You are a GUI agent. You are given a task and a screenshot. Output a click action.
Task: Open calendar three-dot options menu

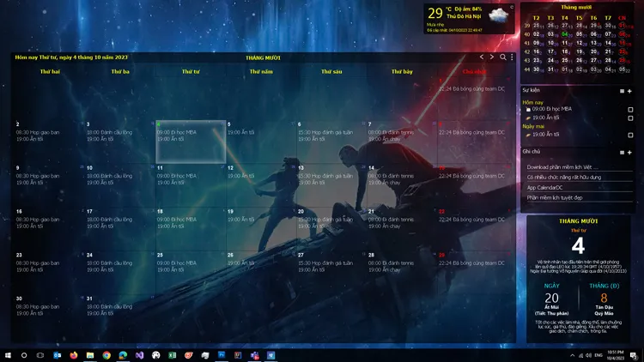[x=512, y=57]
